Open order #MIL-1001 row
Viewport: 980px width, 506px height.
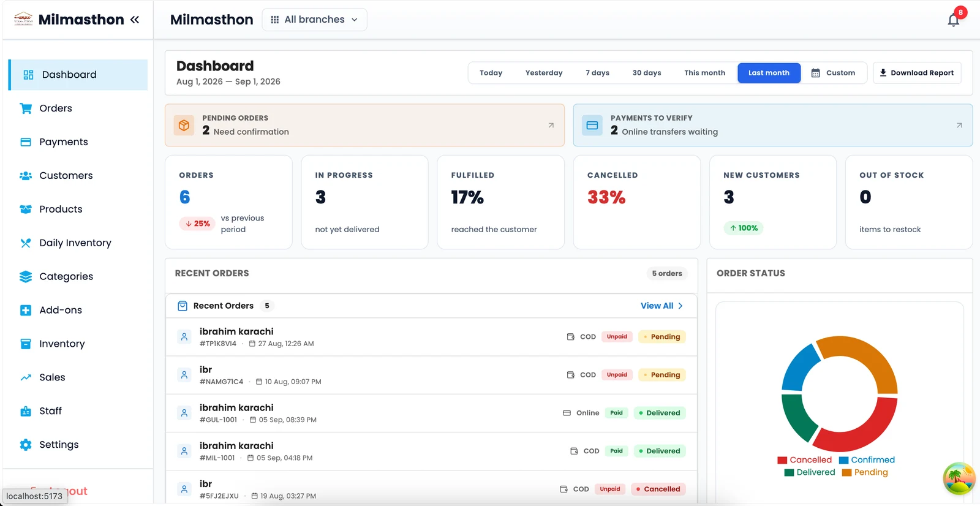[x=431, y=451]
